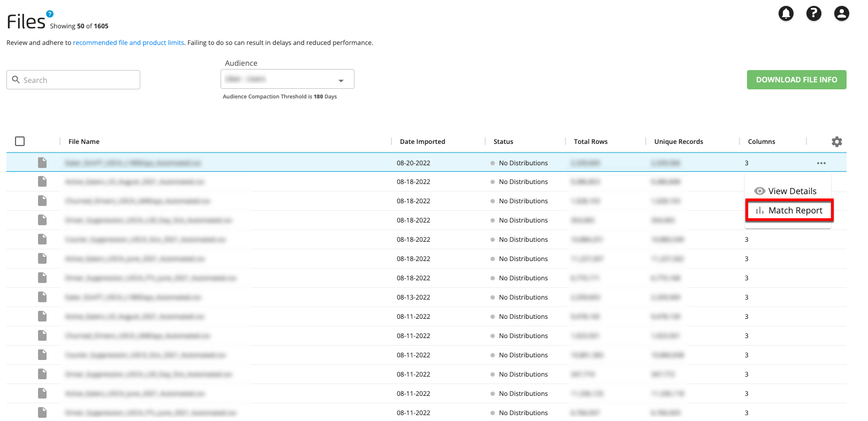Sort by Total Rows column header
The width and height of the screenshot is (868, 421).
tap(591, 142)
